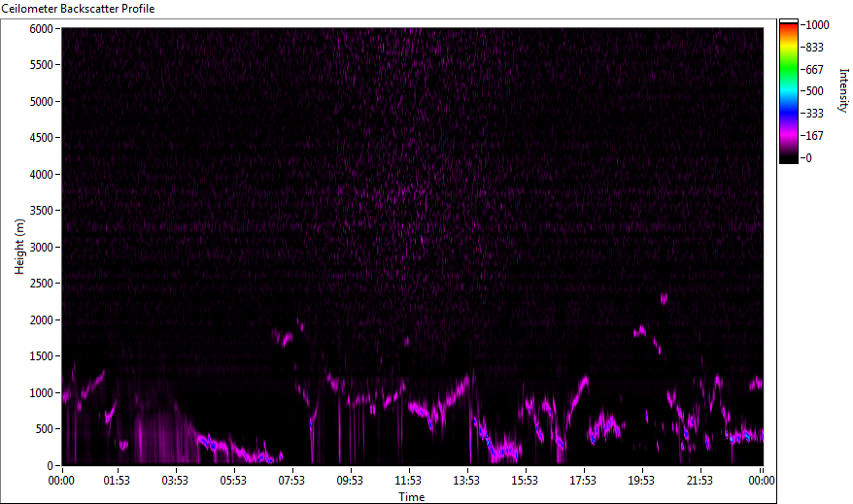Click the 1000 intensity scale value
This screenshot has height=504, width=853.
coord(818,25)
